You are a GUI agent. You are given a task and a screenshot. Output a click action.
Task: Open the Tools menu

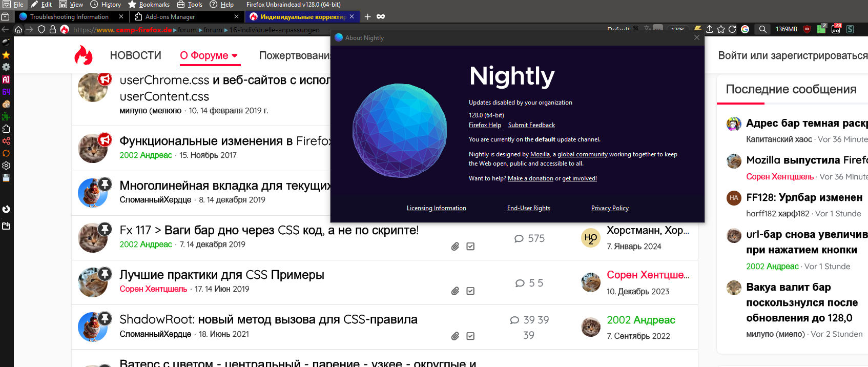[x=190, y=5]
